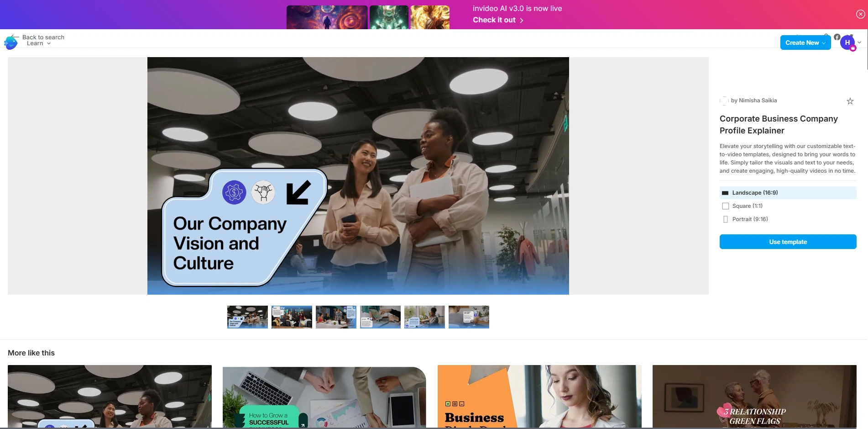Click the More like this heading
The width and height of the screenshot is (868, 429).
31,353
